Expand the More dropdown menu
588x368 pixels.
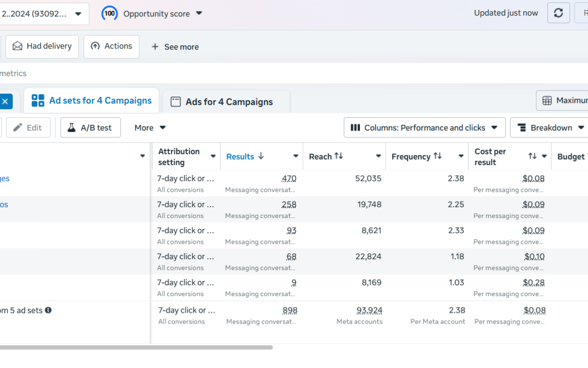coord(150,128)
